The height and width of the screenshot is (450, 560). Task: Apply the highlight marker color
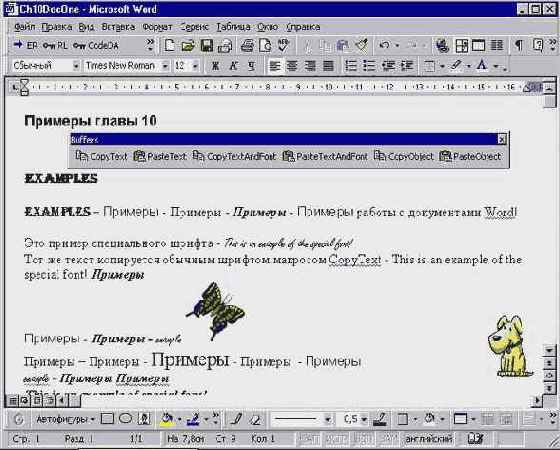click(x=456, y=66)
